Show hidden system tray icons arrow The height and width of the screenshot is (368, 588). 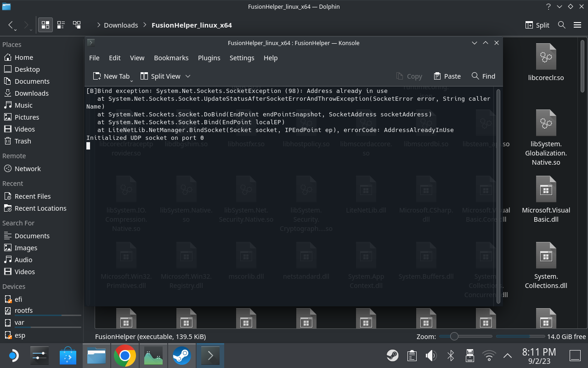[x=508, y=356]
